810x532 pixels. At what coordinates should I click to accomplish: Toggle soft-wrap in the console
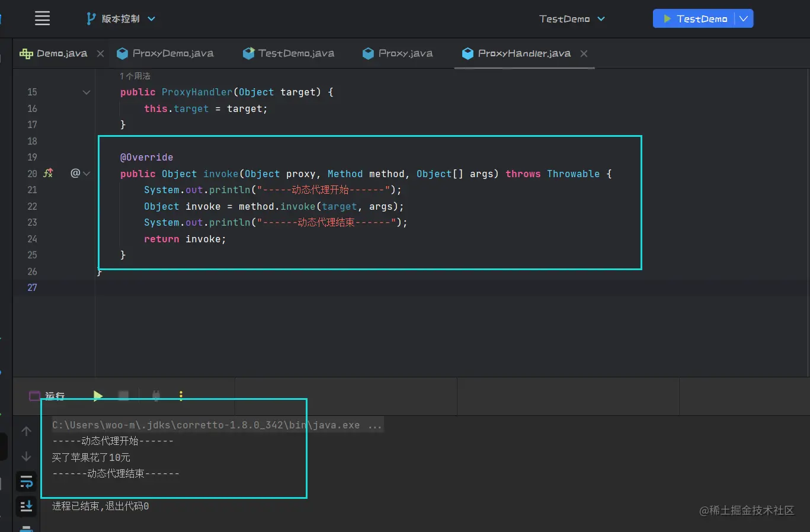pyautogui.click(x=26, y=482)
